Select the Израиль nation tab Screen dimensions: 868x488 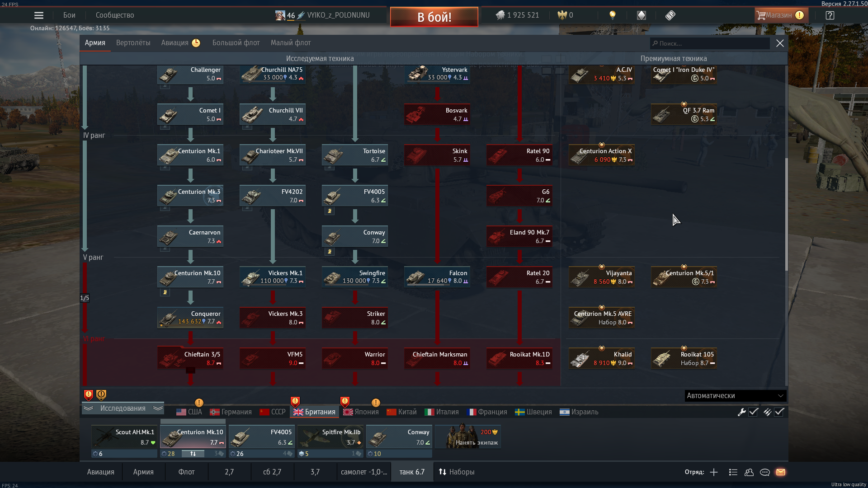(x=579, y=412)
